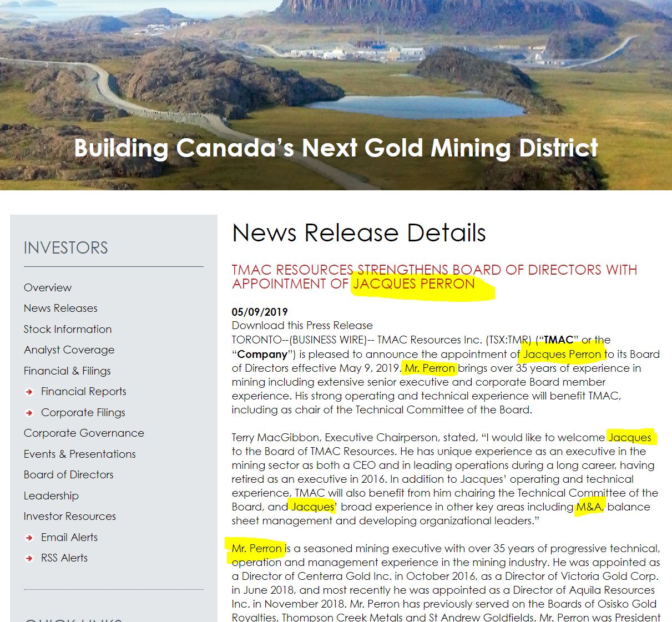Click the News Release Details heading
672x622 pixels.
tap(359, 232)
